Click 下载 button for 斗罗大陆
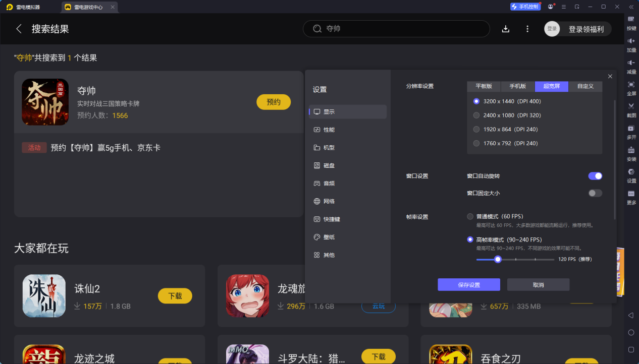Image resolution: width=639 pixels, height=364 pixels. [x=379, y=356]
